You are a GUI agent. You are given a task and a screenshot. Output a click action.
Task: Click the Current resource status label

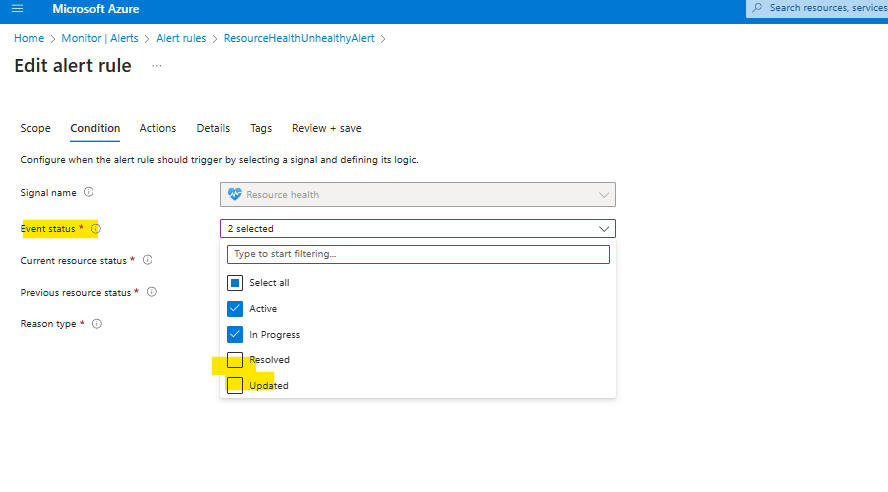click(x=74, y=260)
